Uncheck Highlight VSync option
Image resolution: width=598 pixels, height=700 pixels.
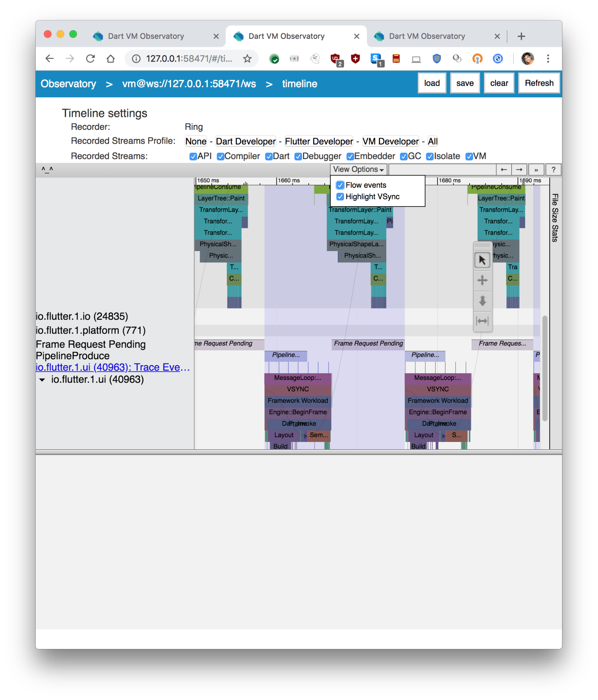pos(340,196)
